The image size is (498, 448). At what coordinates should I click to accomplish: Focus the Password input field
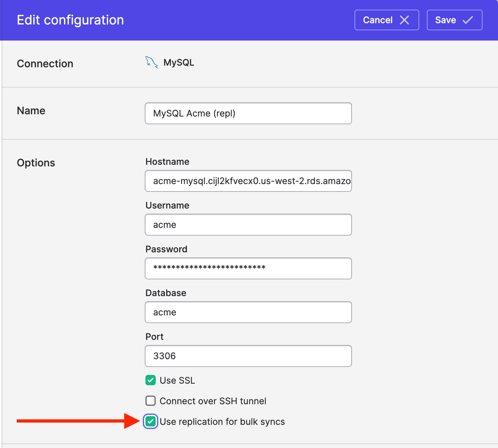coord(248,268)
